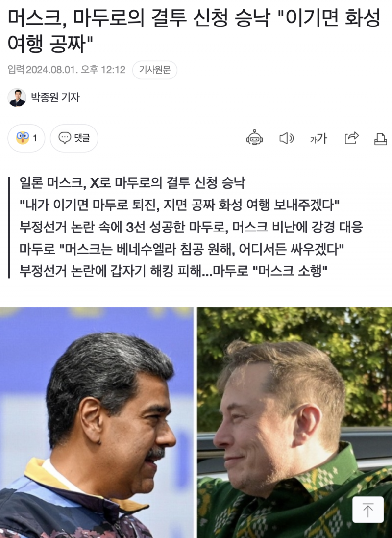Open the AI summary robot icon
The height and width of the screenshot is (538, 392).
coord(254,138)
